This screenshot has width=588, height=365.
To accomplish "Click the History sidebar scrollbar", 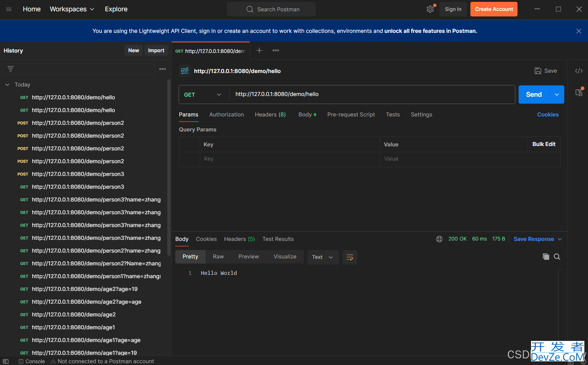I will click(x=169, y=168).
